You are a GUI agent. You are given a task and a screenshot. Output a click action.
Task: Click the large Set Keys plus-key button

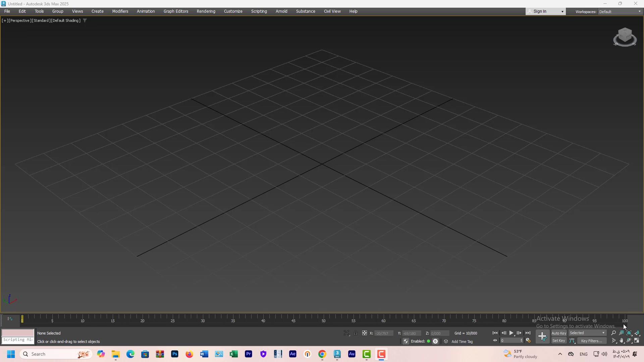pos(542,337)
